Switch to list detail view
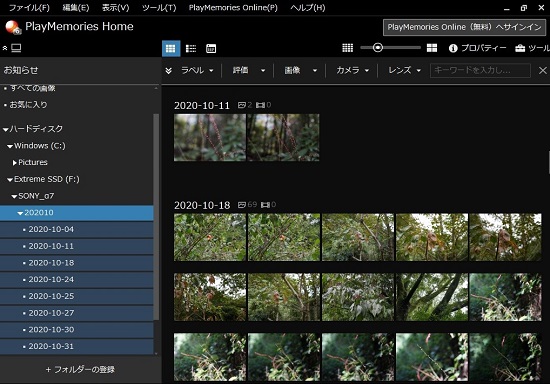550x384 pixels. (191, 48)
